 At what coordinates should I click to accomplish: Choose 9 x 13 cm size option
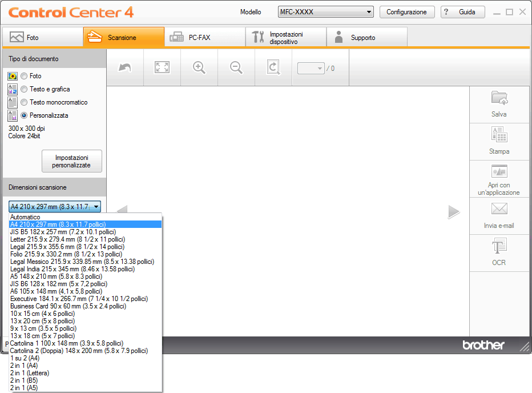pyautogui.click(x=85, y=328)
